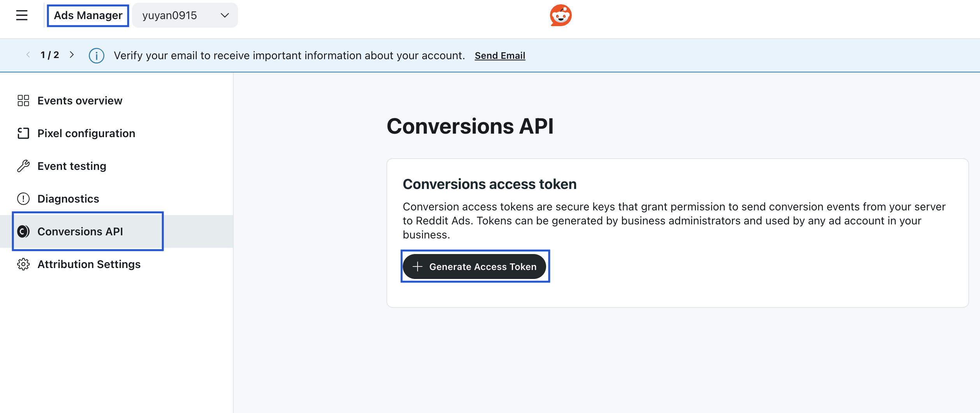Open Diagnostics section

coord(117,199)
